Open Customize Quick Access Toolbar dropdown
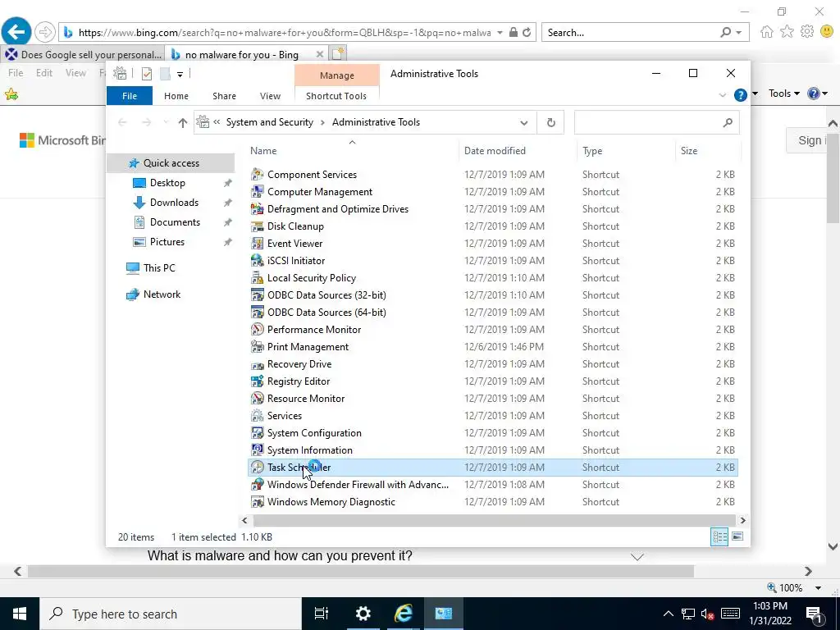Viewport: 840px width, 630px height. pos(180,75)
